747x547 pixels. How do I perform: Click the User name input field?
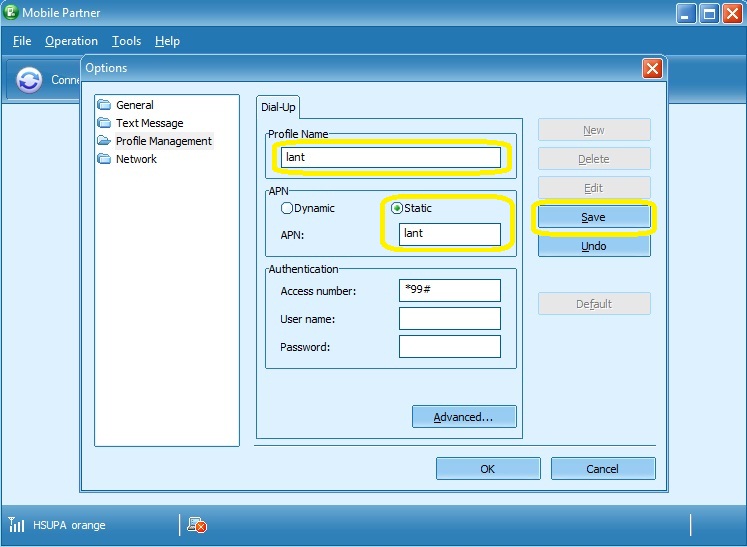click(x=449, y=319)
